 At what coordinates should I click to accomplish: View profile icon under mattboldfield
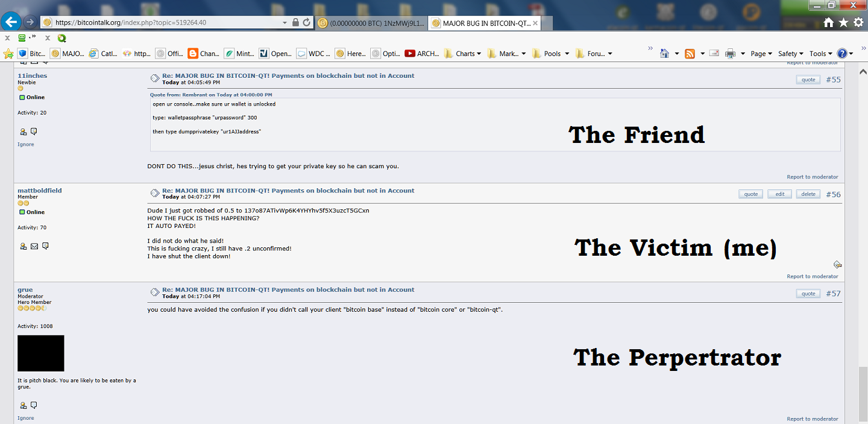pyautogui.click(x=24, y=246)
